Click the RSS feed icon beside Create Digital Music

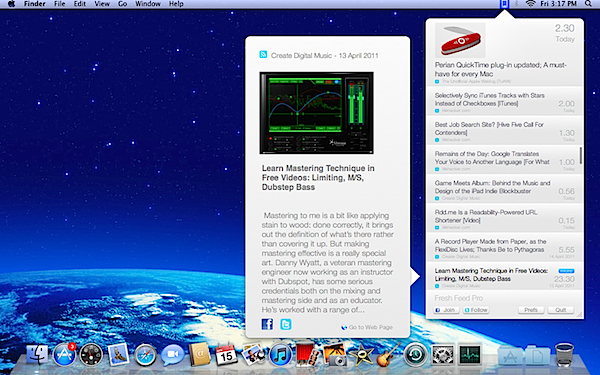[263, 54]
